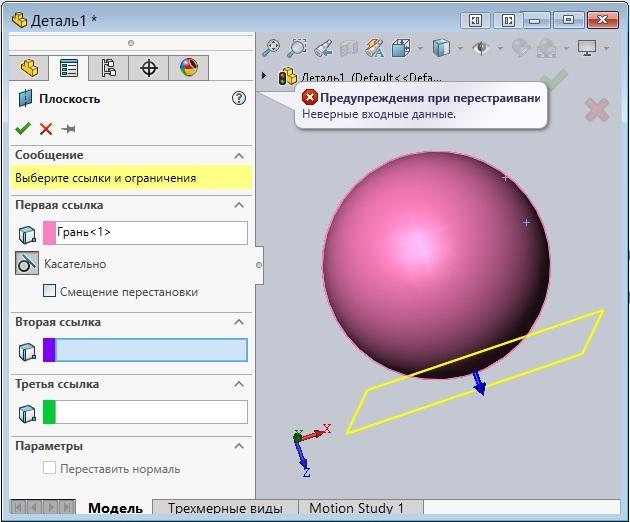Click the third reference selection field
Viewport: 630px width, 522px height.
tap(151, 412)
